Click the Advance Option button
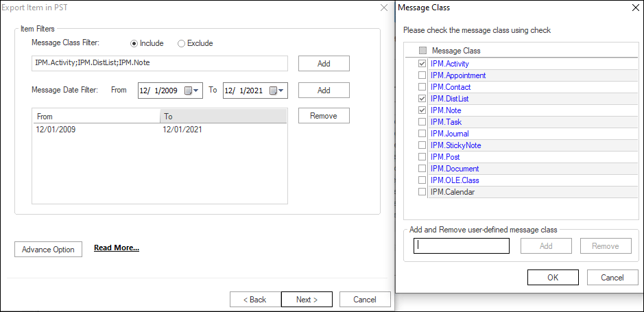The image size is (644, 312). click(x=48, y=250)
